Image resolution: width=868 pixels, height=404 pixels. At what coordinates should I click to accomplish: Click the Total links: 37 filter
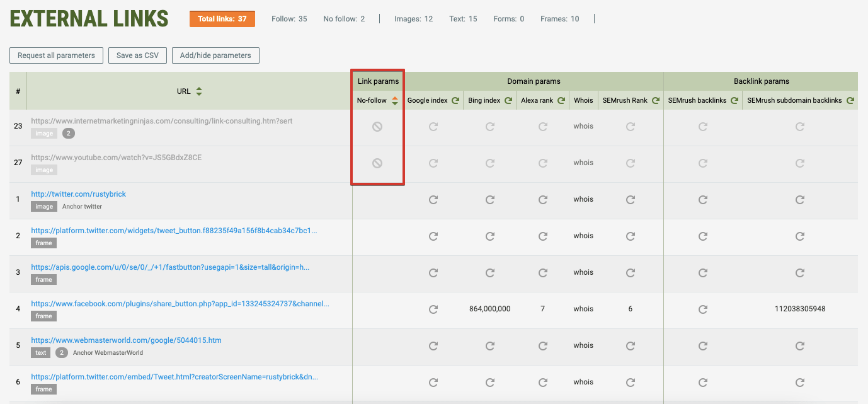[x=222, y=19]
